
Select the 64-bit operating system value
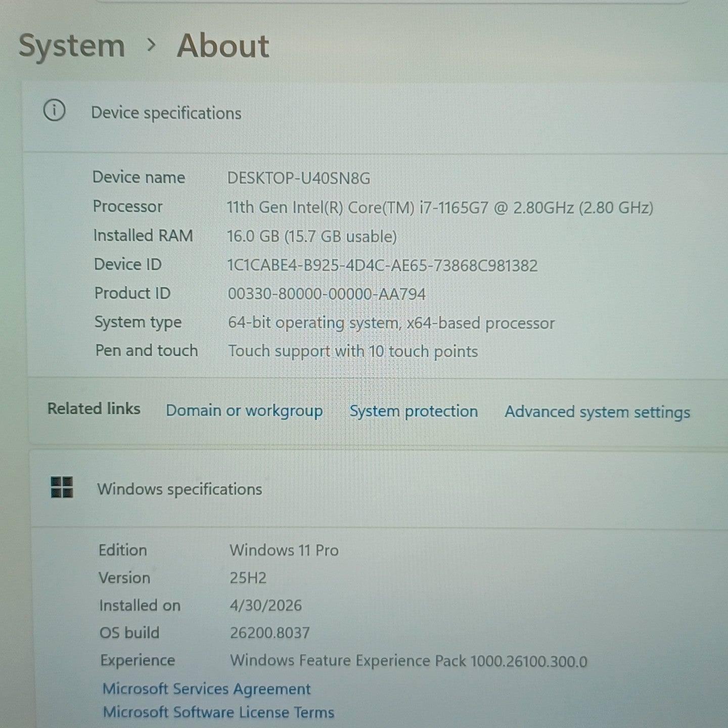pos(391,323)
